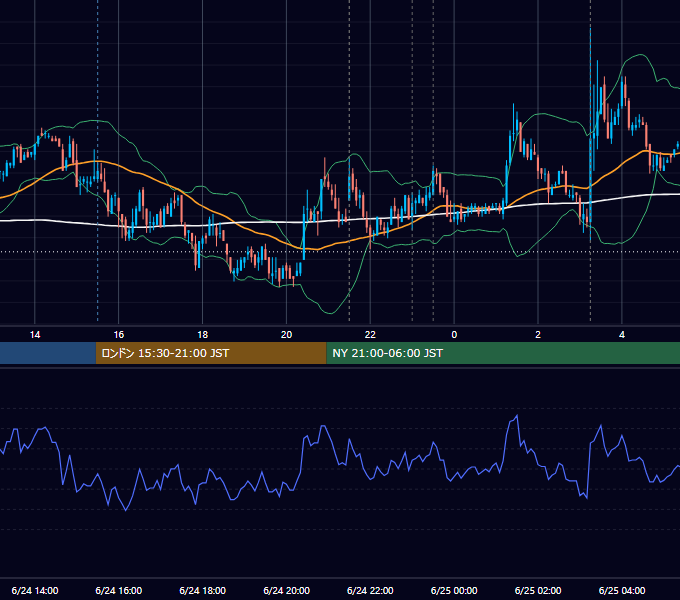Click the 6/25 02:00 date label
Viewport: 680px width, 600px height.
(538, 590)
